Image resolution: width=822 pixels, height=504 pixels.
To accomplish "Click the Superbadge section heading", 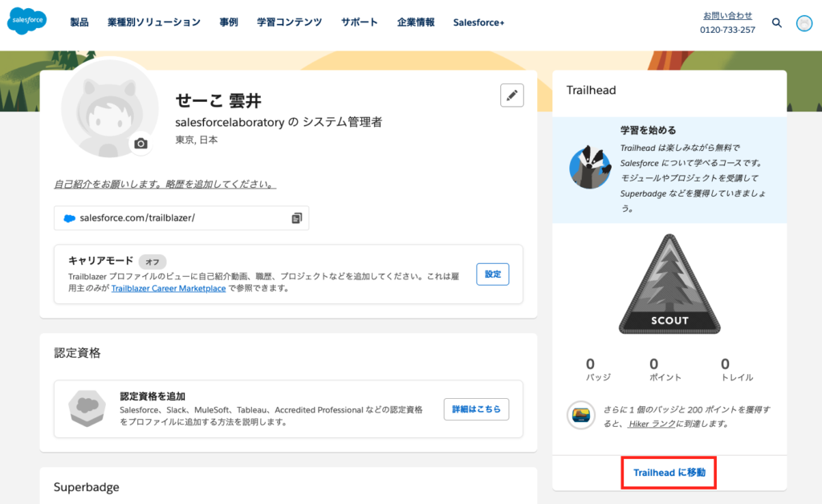I will [x=87, y=487].
